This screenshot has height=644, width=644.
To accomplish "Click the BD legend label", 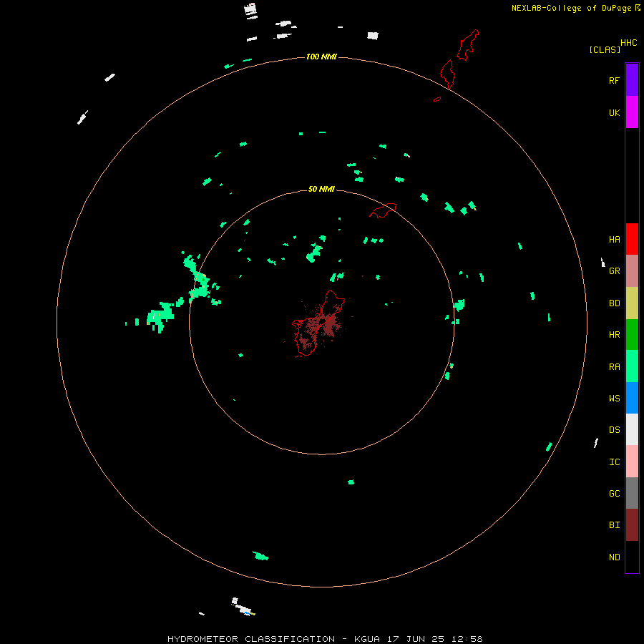I will point(614,303).
